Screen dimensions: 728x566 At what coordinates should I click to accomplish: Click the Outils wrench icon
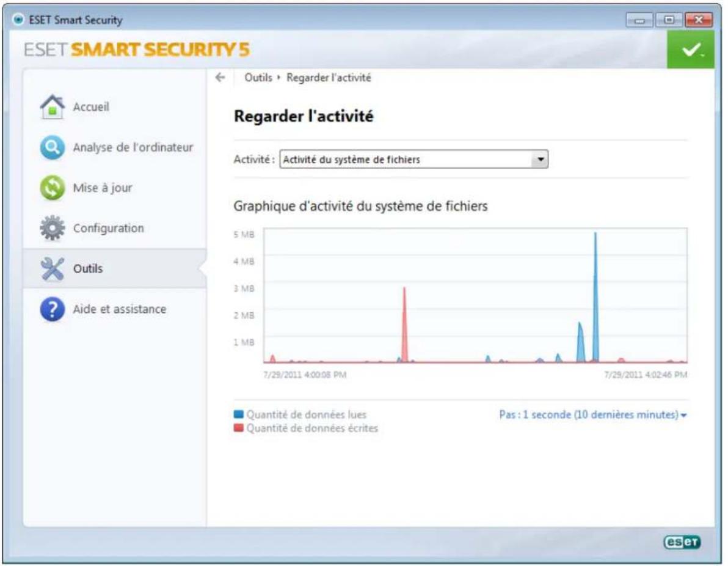coord(53,268)
